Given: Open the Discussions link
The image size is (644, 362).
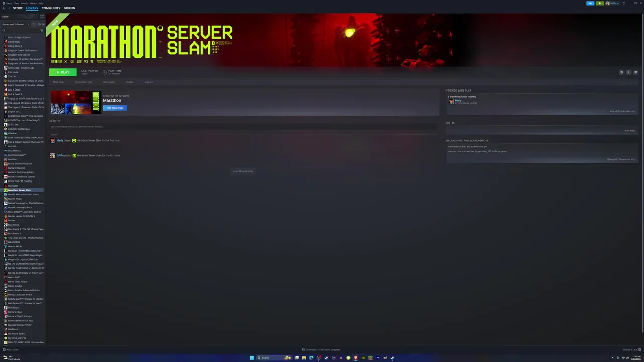Looking at the screenshot, I should tap(109, 82).
